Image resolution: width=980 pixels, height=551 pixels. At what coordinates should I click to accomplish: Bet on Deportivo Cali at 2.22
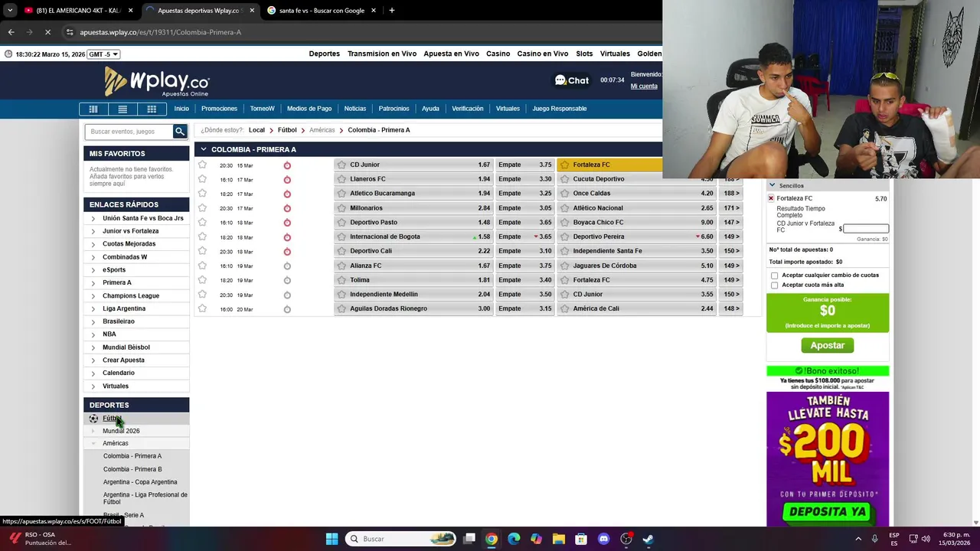[x=413, y=251]
